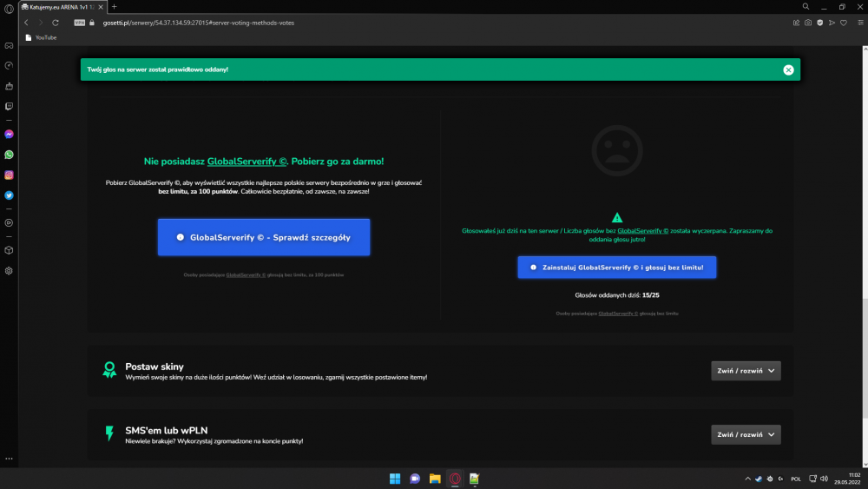Open a new tab with plus button
The height and width of the screenshot is (489, 868).
click(114, 7)
